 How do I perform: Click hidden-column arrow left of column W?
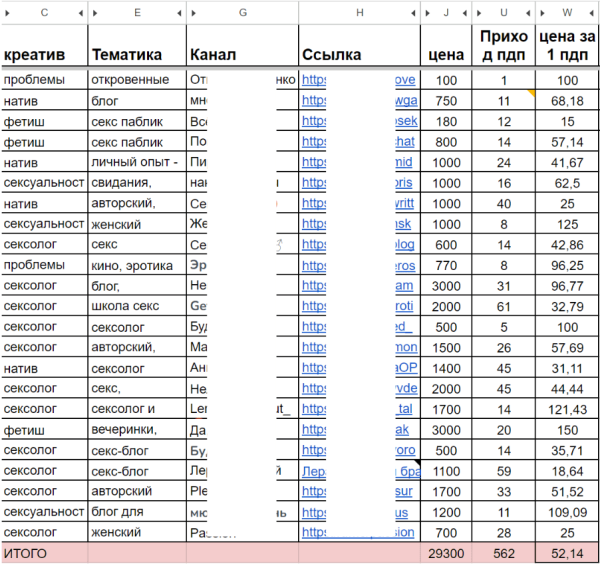tap(544, 13)
